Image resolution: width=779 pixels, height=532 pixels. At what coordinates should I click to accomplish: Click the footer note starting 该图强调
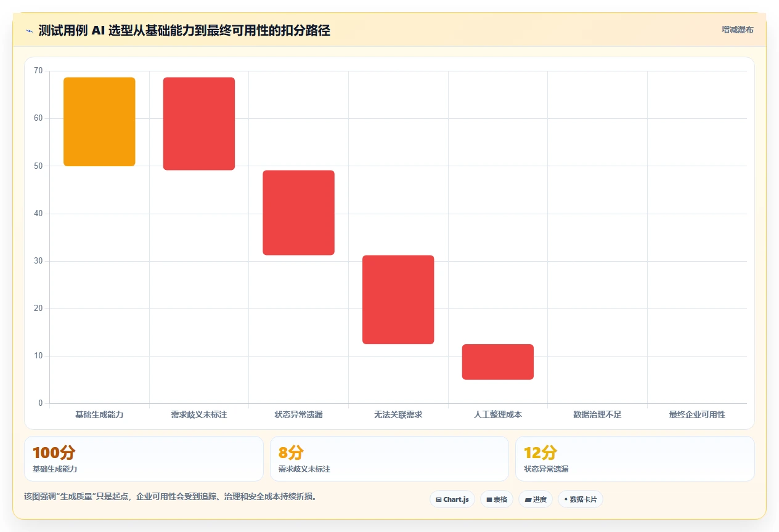tap(171, 496)
